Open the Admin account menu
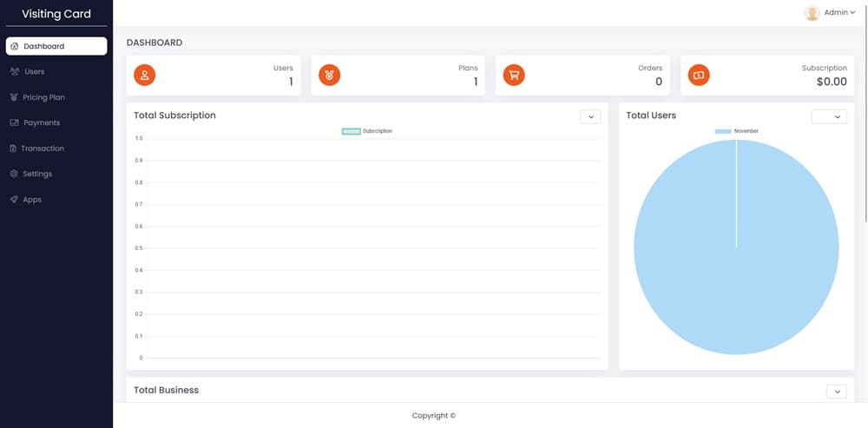Screen dimensions: 868x428 pyautogui.click(x=838, y=13)
